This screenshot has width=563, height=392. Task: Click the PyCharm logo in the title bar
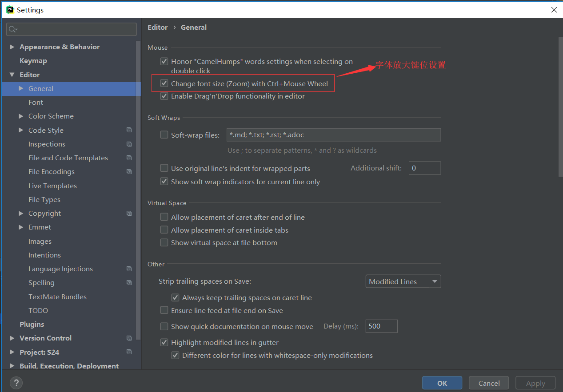pos(10,9)
